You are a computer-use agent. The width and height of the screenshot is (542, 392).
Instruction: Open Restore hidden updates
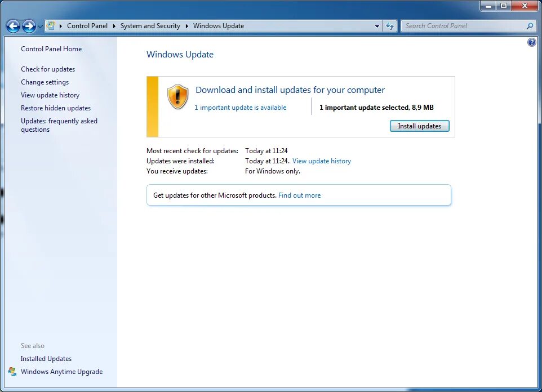click(56, 108)
